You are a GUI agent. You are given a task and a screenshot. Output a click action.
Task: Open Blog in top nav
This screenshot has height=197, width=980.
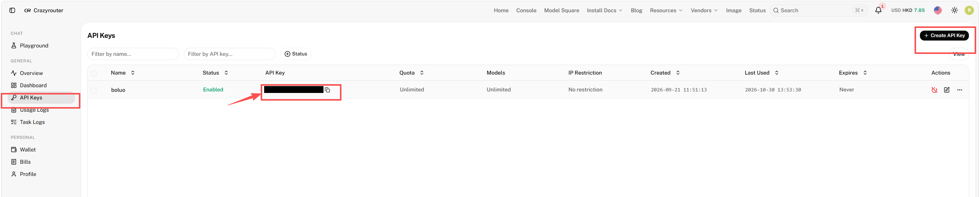click(x=636, y=10)
